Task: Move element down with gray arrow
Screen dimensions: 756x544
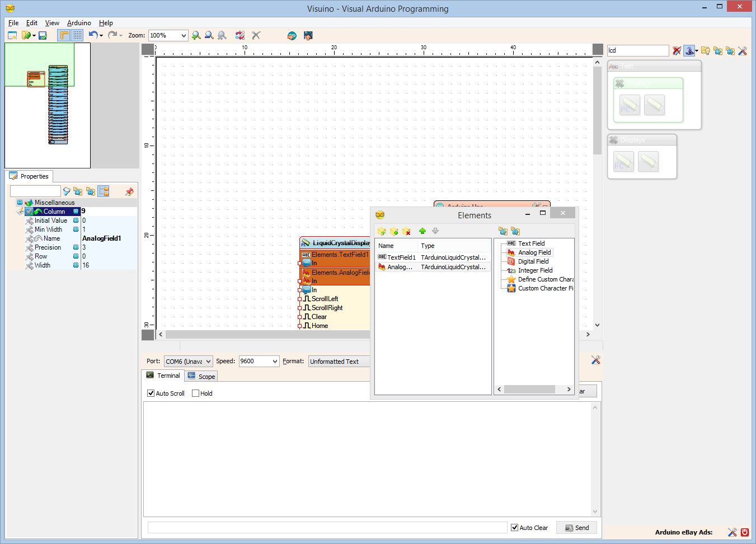Action: click(x=435, y=231)
